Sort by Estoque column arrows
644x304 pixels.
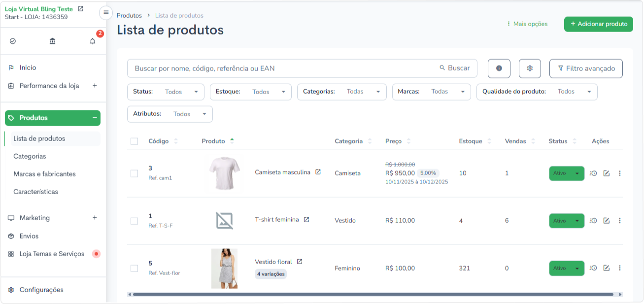(x=489, y=141)
